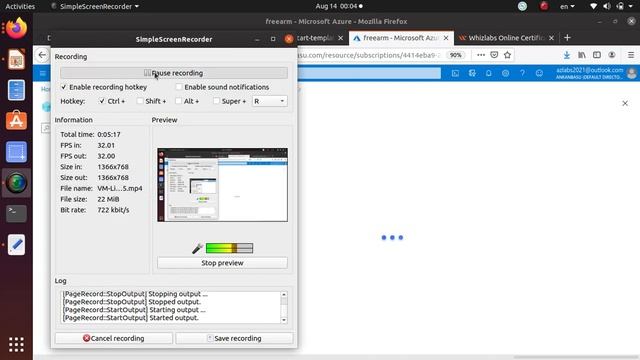
Task: Click the log panel scrollbar
Action: [284, 307]
